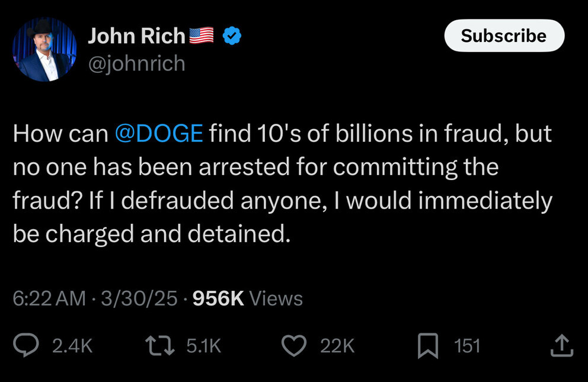Click the 5.1K reposts count
The width and height of the screenshot is (588, 382).
(203, 346)
